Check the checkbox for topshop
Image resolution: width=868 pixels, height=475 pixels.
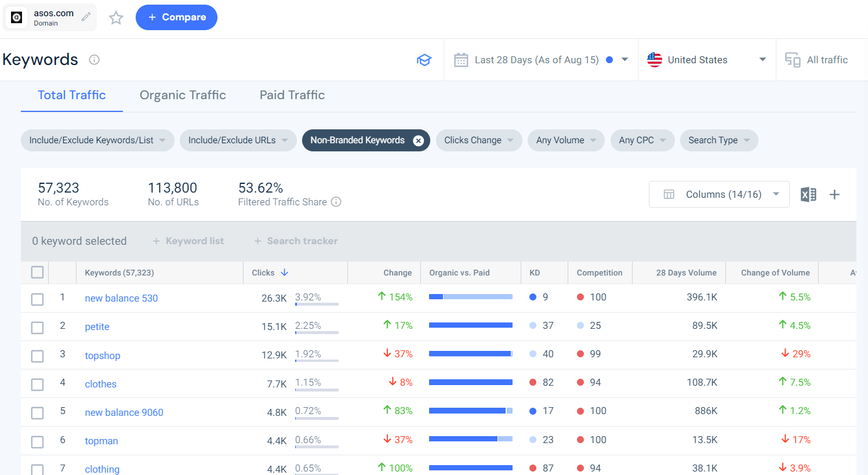37,356
